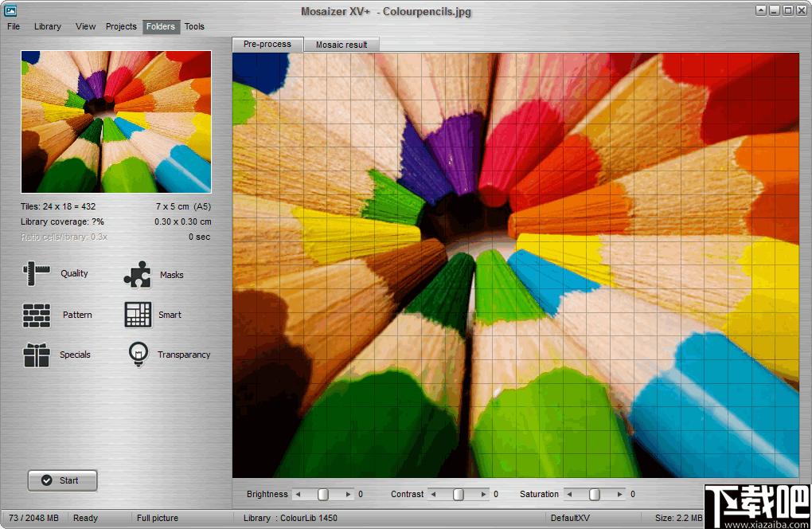The width and height of the screenshot is (812, 529).
Task: Switch to the Mosaic result tab
Action: (x=342, y=45)
